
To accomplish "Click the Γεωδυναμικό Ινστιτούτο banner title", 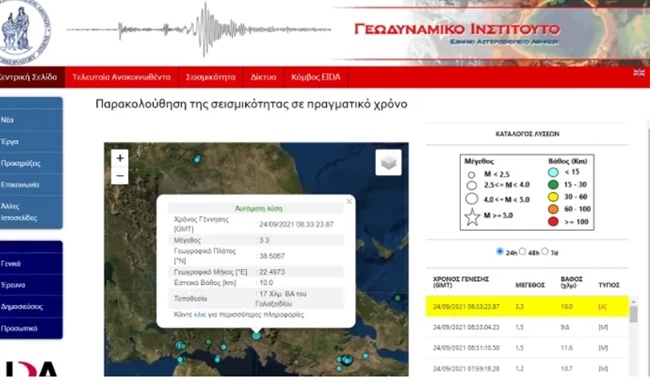I will point(457,29).
